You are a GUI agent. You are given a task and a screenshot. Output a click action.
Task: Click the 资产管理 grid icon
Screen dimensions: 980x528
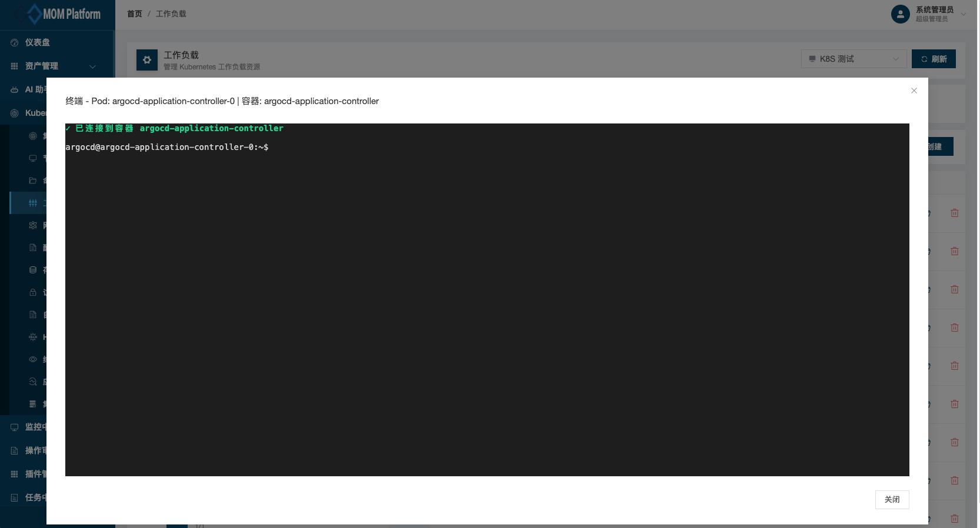[15, 66]
